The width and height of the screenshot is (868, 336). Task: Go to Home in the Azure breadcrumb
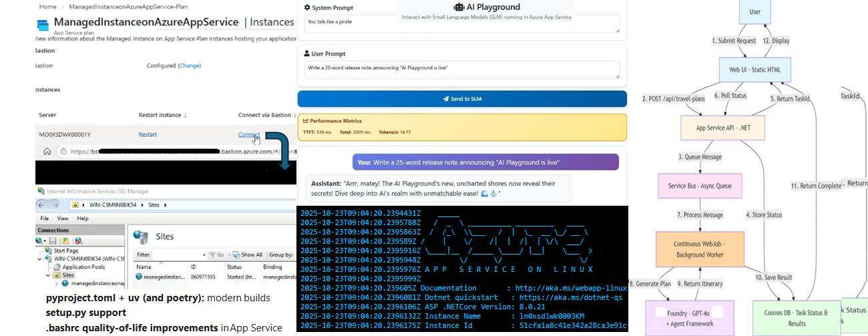click(47, 6)
